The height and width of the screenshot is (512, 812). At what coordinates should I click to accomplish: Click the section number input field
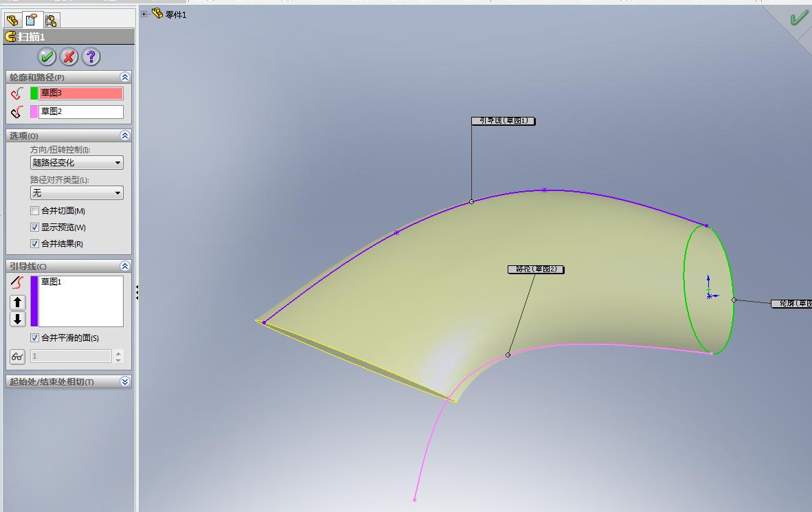(71, 356)
